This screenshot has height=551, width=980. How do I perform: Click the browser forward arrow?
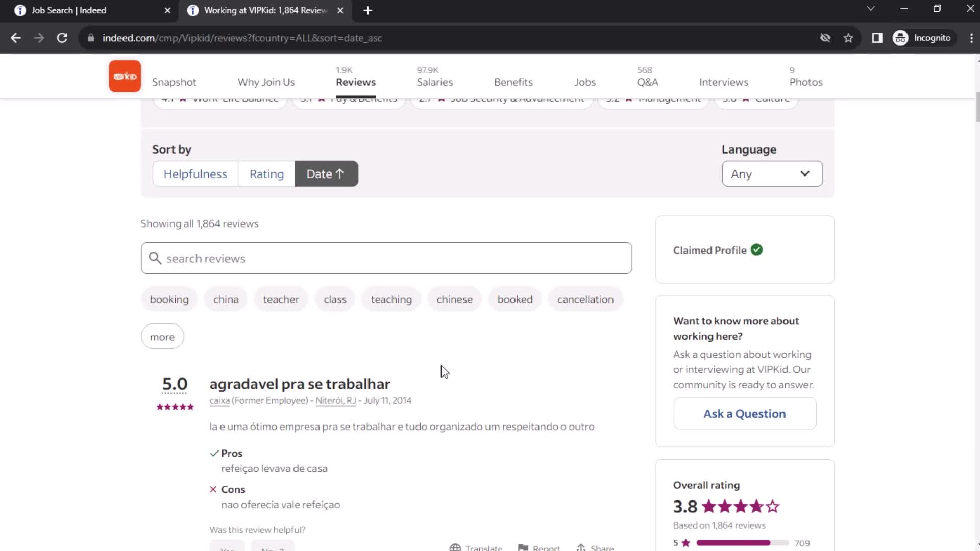39,38
